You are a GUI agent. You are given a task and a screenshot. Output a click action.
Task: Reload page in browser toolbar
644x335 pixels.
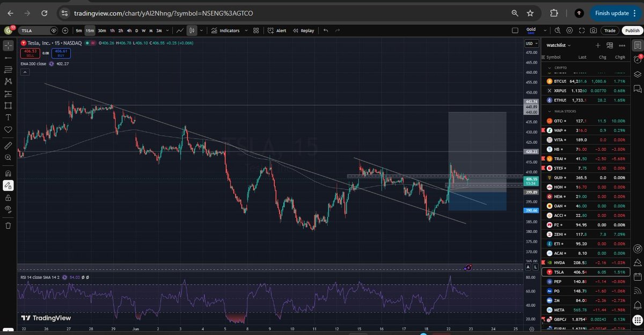pos(44,13)
